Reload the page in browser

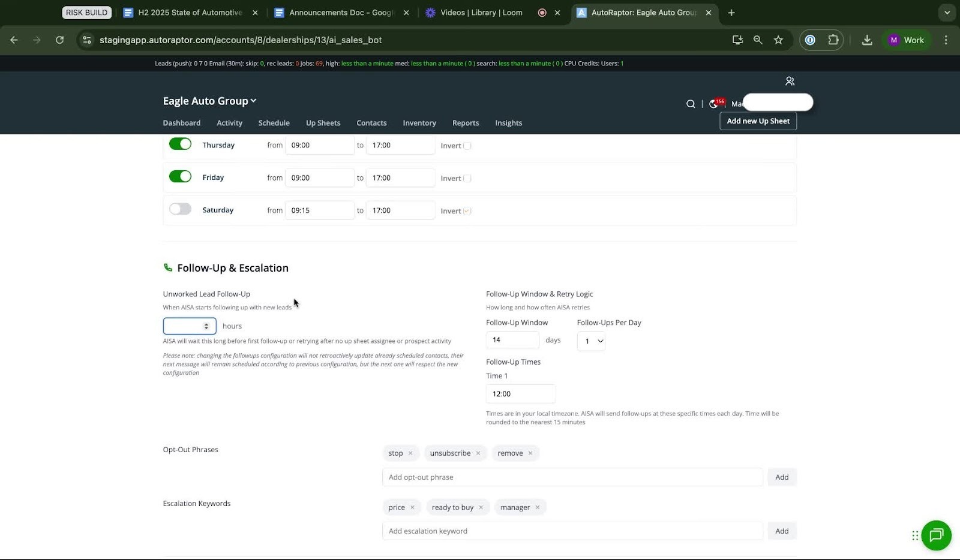[x=59, y=40]
